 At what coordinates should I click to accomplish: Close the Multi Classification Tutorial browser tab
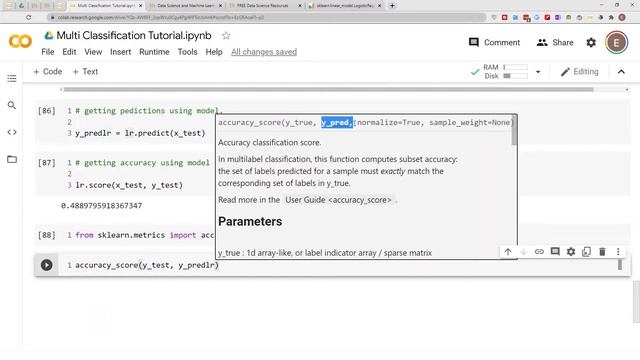(x=140, y=6)
